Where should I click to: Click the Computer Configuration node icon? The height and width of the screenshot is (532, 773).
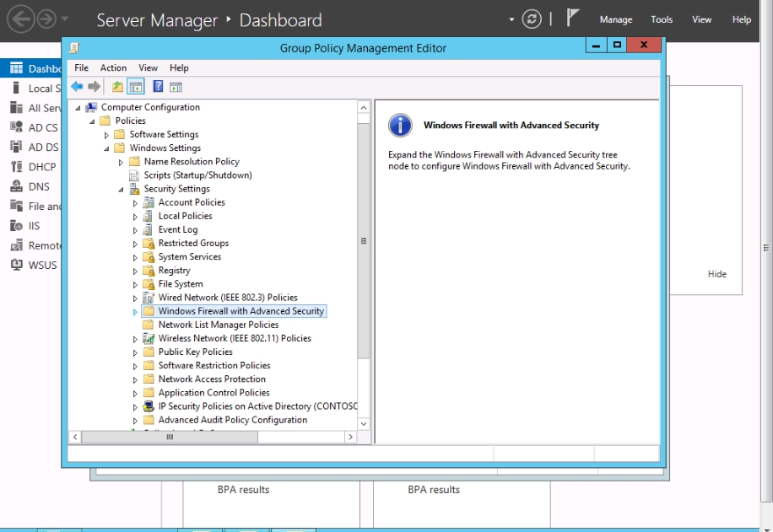(91, 107)
